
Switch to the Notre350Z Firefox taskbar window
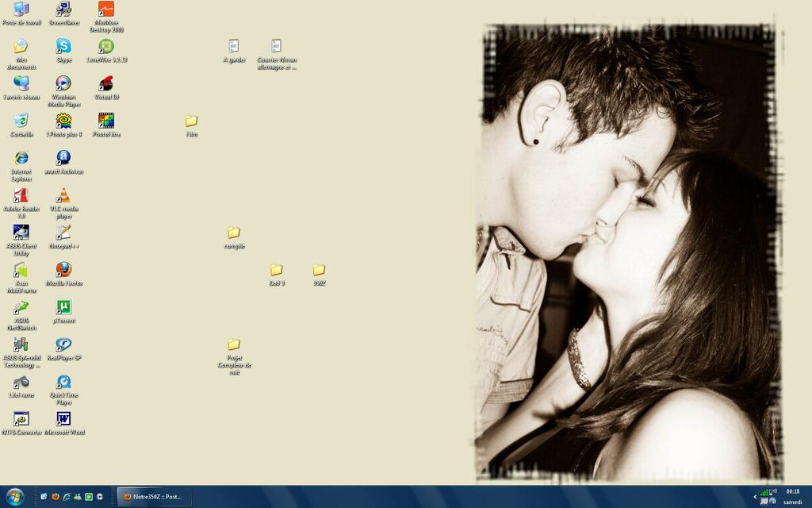coord(154,497)
